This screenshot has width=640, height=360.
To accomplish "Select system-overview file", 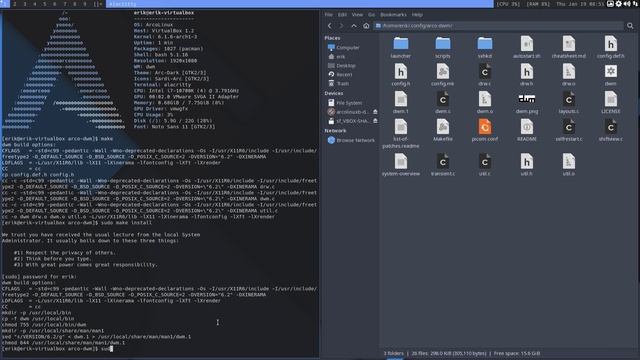I will click(x=400, y=165).
